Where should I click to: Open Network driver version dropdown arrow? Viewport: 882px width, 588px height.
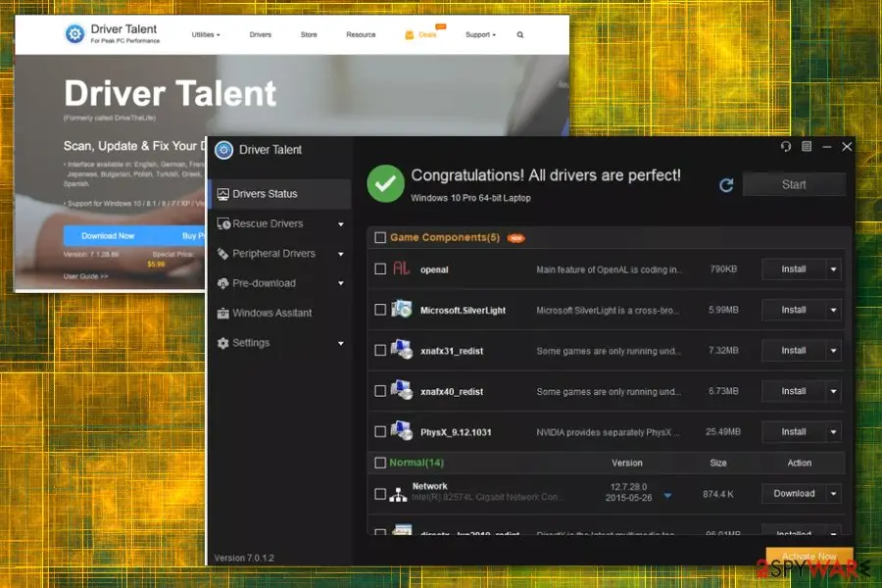pyautogui.click(x=667, y=496)
